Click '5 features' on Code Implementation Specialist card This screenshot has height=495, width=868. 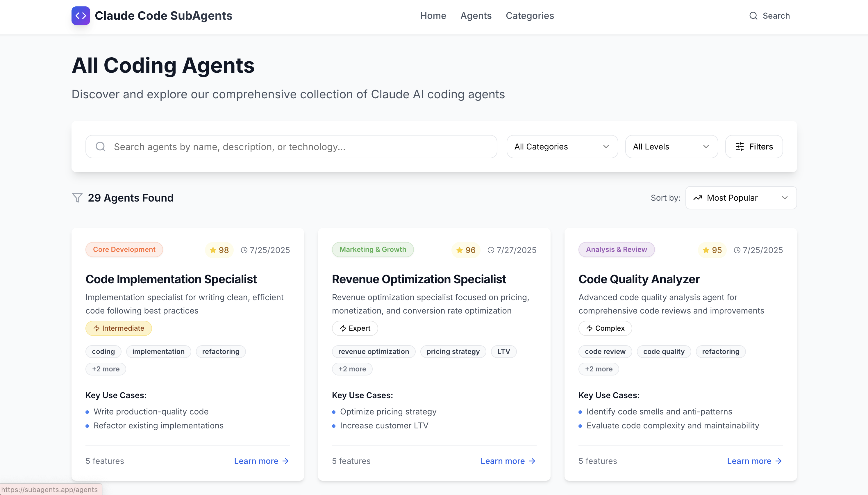105,461
